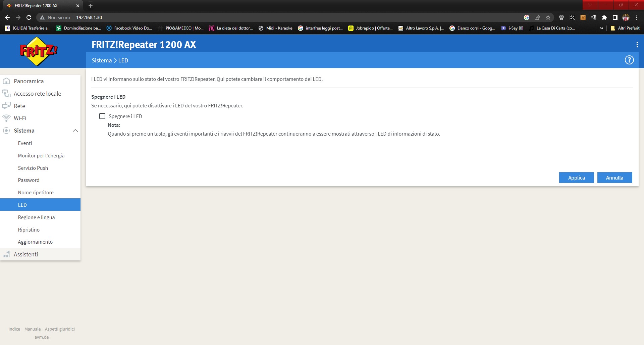Show more bookmarks chevron
This screenshot has height=345, width=644.
[602, 28]
